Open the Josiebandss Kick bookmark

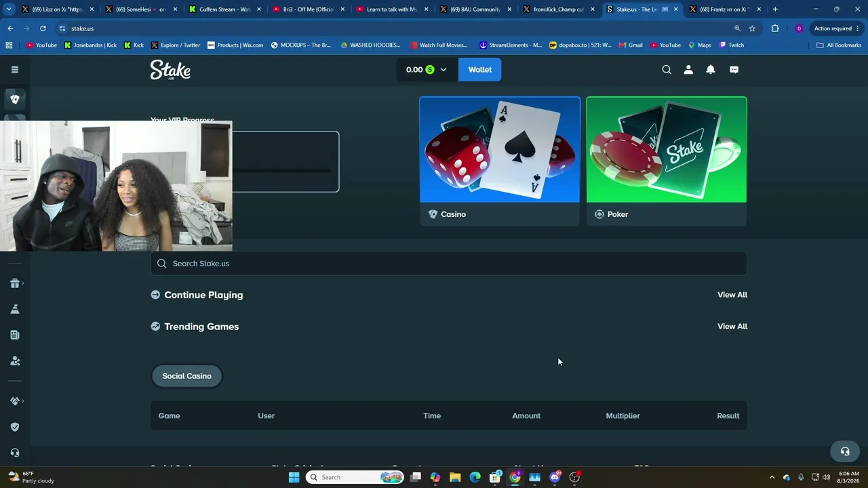(90, 45)
